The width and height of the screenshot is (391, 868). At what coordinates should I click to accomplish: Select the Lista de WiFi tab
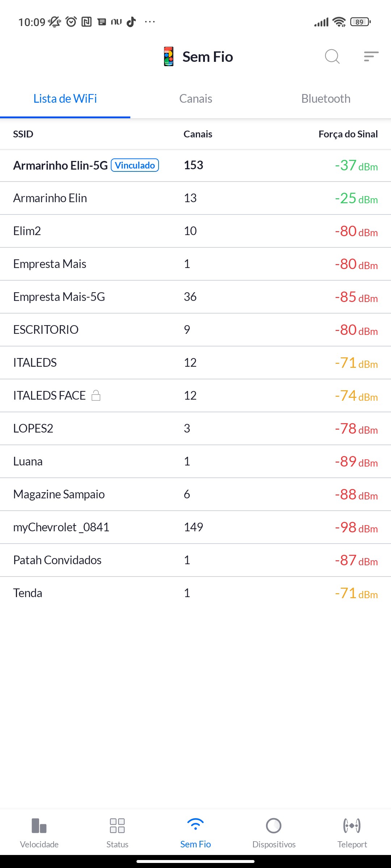click(x=65, y=99)
